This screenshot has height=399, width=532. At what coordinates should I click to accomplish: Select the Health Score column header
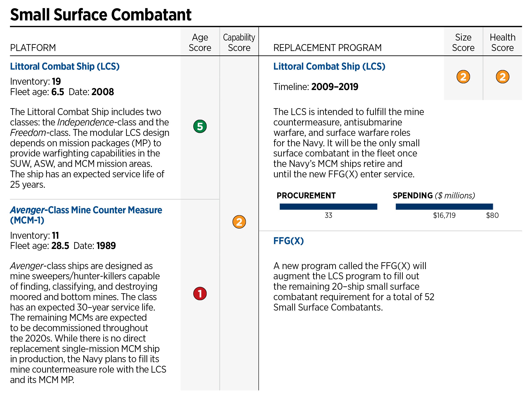click(503, 42)
